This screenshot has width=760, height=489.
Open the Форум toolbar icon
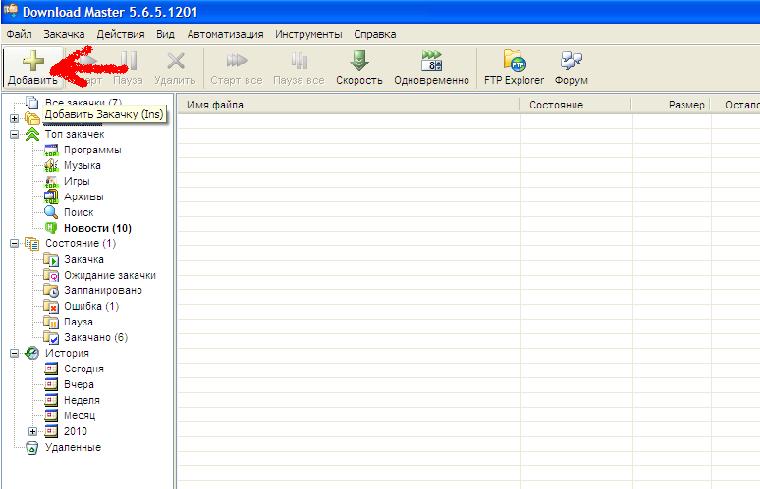[x=571, y=61]
